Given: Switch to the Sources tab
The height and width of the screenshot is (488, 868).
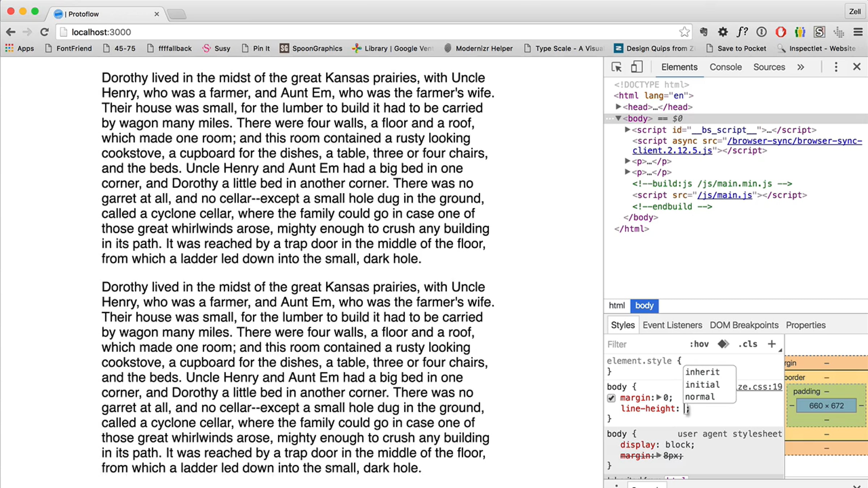Looking at the screenshot, I should pos(769,67).
